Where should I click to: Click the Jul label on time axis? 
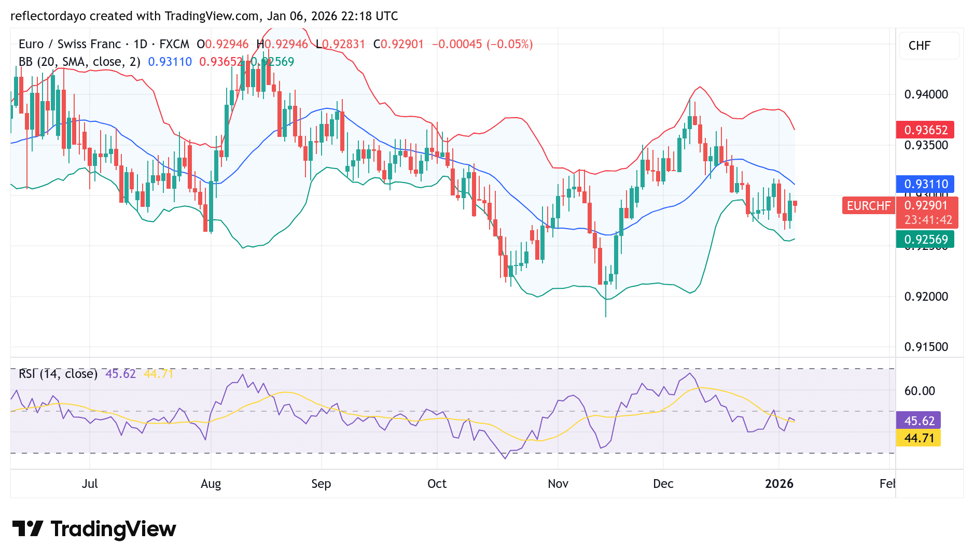[90, 483]
